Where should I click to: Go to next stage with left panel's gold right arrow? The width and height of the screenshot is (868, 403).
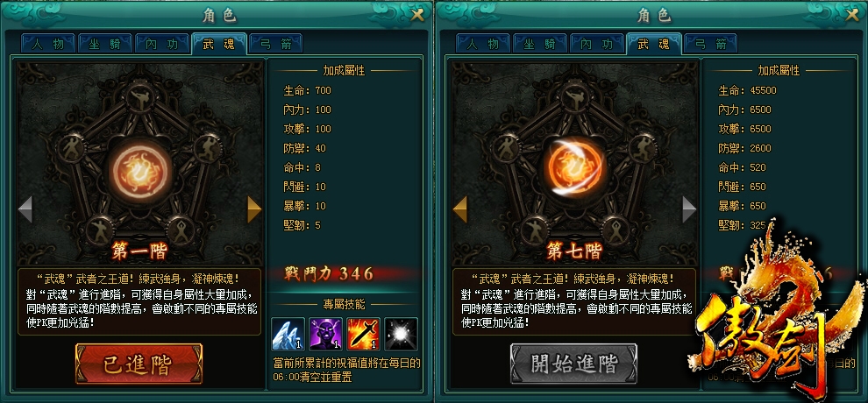tap(254, 209)
